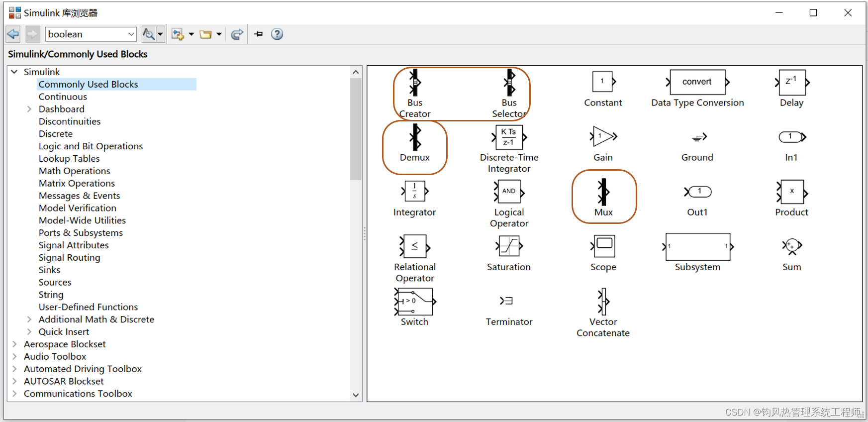Choose the Demux block icon
868x422 pixels.
pyautogui.click(x=415, y=137)
